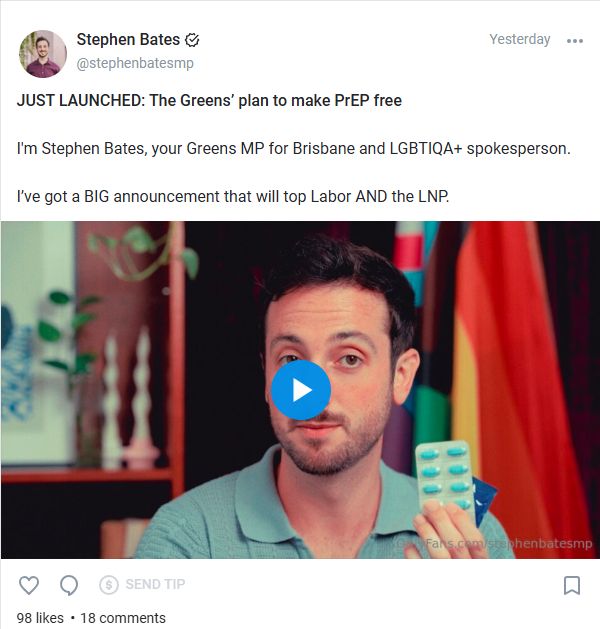Open comments via the speech bubble icon
The width and height of the screenshot is (600, 629).
tap(69, 585)
